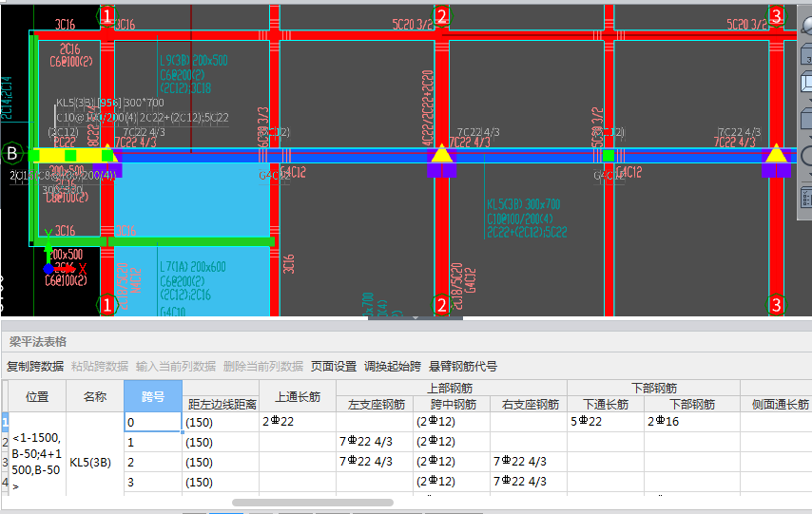Select the 下通长筋 column header

click(606, 405)
